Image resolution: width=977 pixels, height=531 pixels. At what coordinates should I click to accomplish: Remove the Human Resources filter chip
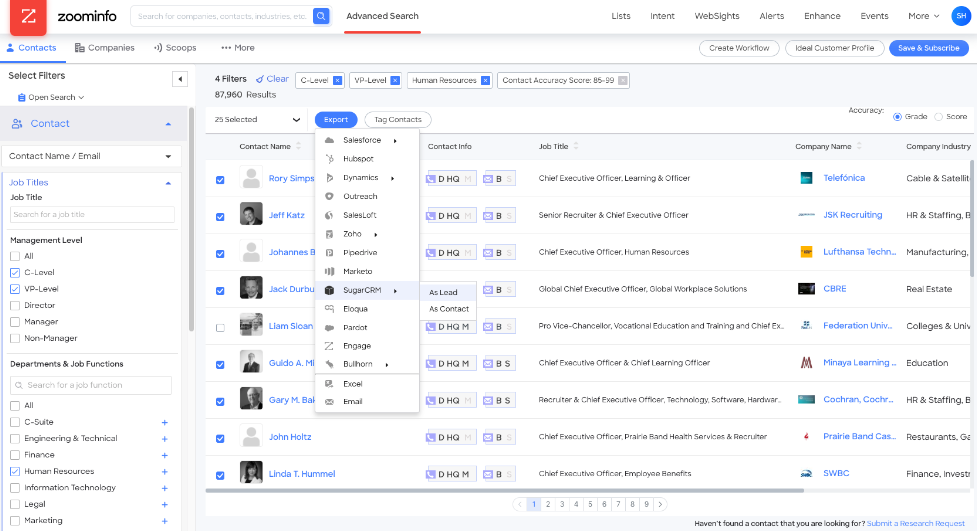tap(485, 80)
